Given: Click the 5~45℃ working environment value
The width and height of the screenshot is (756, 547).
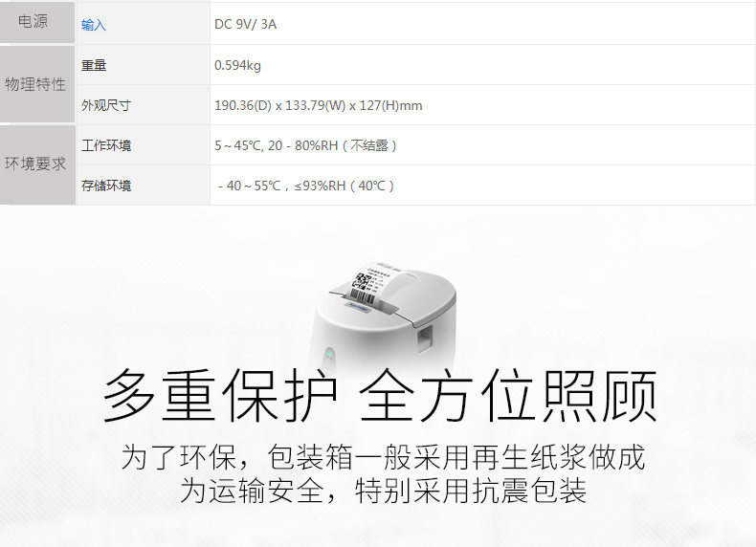Looking at the screenshot, I should click(305, 145).
